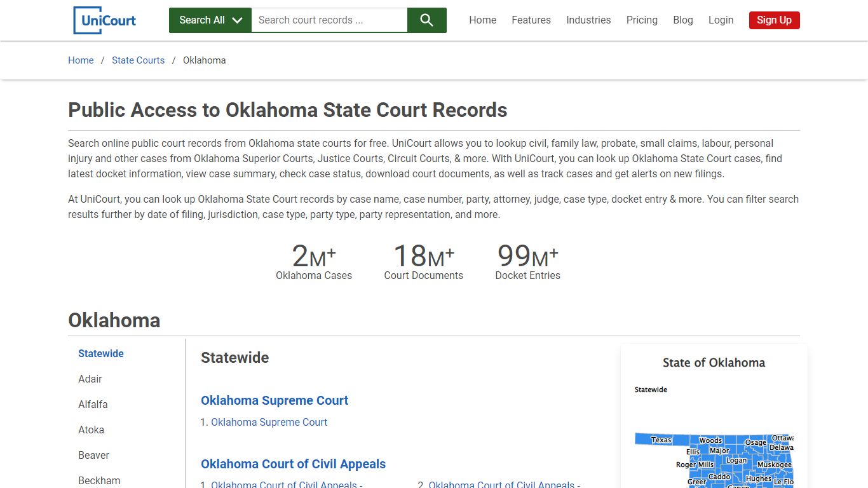Open the numbered Oklahoma Supreme Court link
Viewport: 868px width, 488px height.
coord(269,423)
